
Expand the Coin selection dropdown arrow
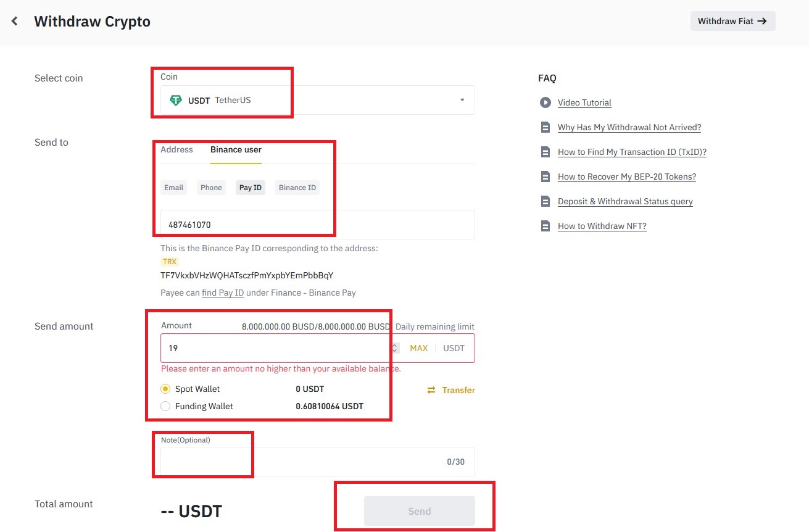click(462, 100)
